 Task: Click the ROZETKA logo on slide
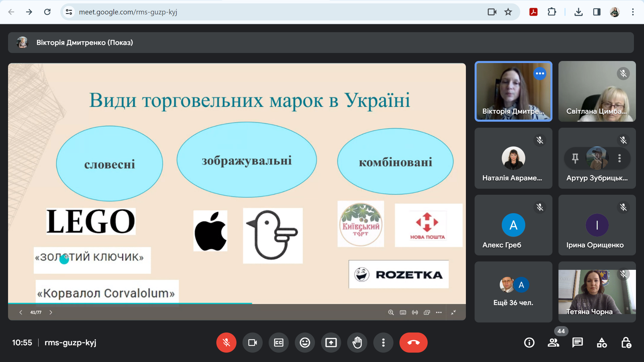point(399,275)
